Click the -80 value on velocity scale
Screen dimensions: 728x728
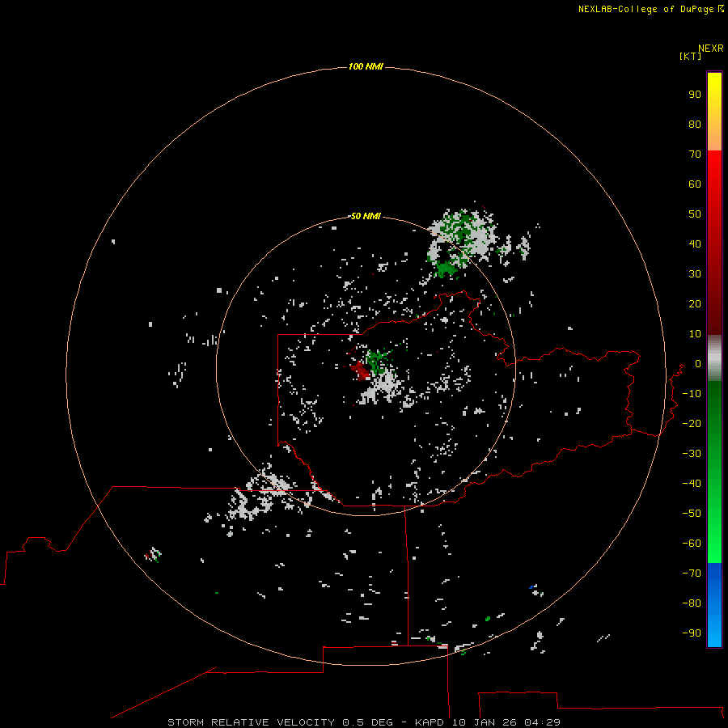point(692,603)
